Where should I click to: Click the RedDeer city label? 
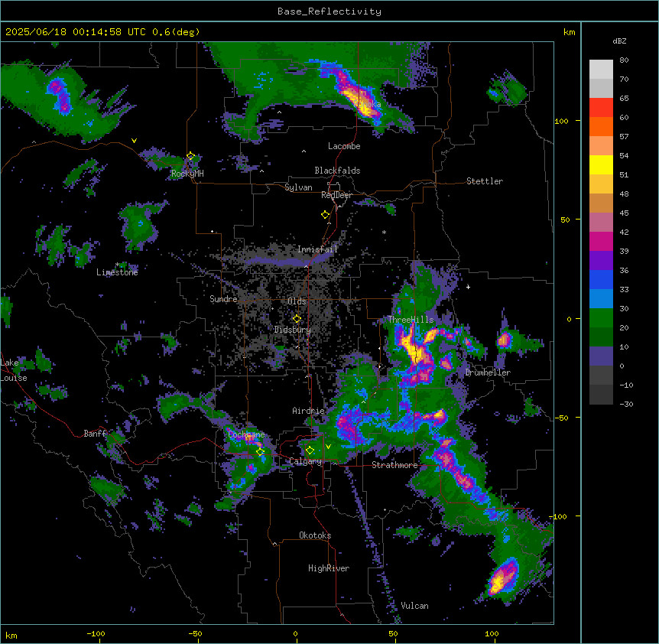pyautogui.click(x=336, y=195)
